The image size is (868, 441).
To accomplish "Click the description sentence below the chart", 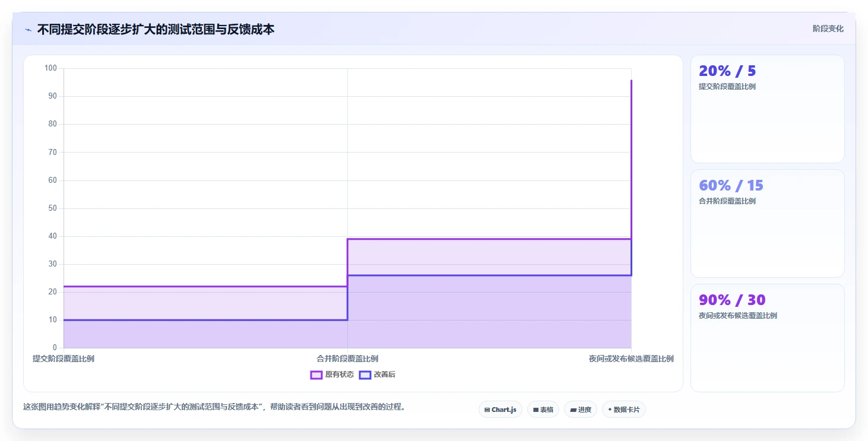I will [214, 407].
